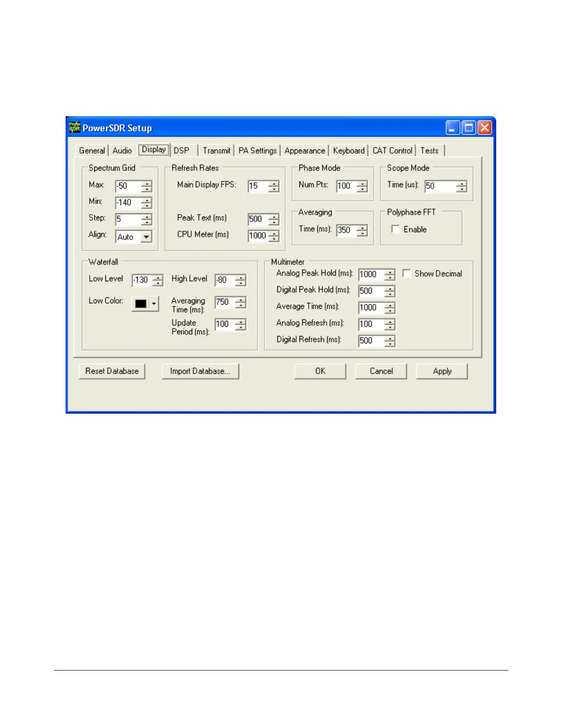
Task: Click the Analog Refresh (ms) field
Action: point(371,324)
